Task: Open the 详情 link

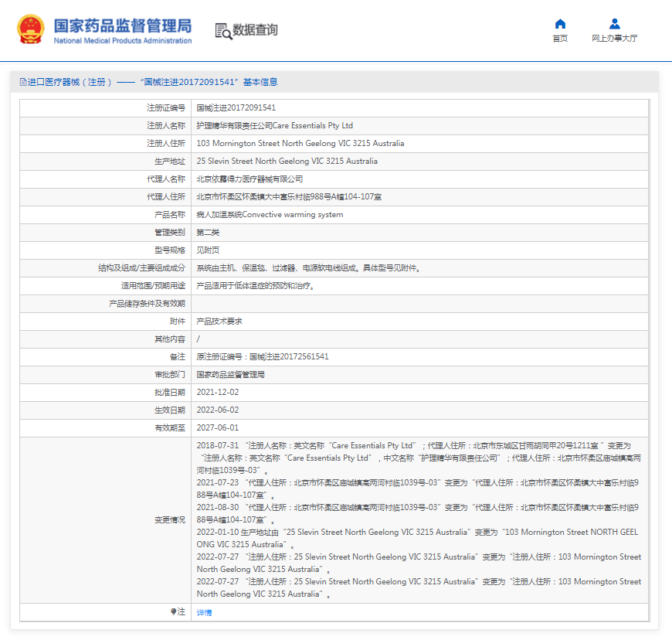Action: tap(204, 612)
